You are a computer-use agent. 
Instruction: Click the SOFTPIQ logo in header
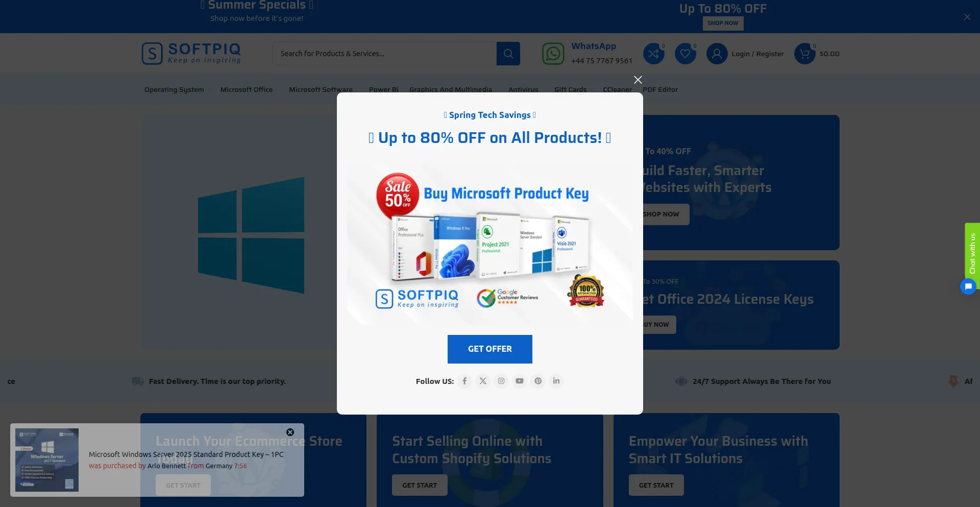[x=191, y=54]
